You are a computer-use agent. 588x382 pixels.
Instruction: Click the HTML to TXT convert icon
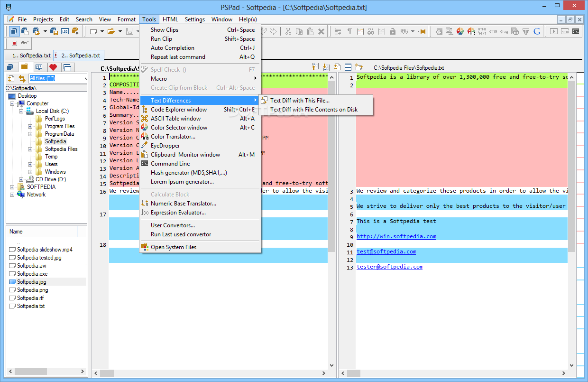(482, 31)
